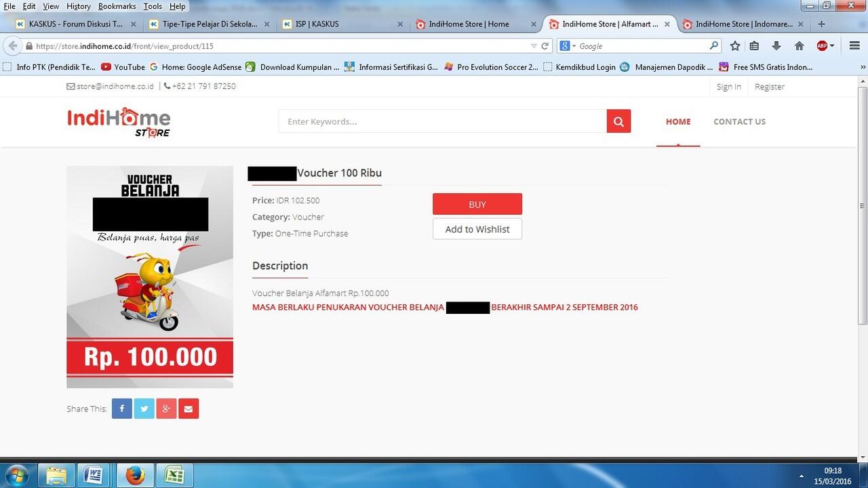Click the Adblock Plus icon
The height and width of the screenshot is (488, 868).
(822, 46)
